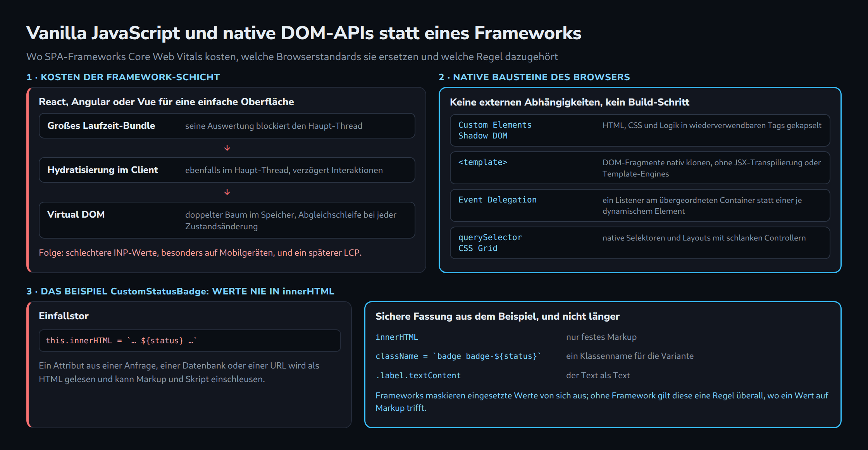This screenshot has width=868, height=450.
Task: Click 'HTML, CSS und Logik in wiederverwendbaren Tags gekapselt'
Action: (x=712, y=125)
